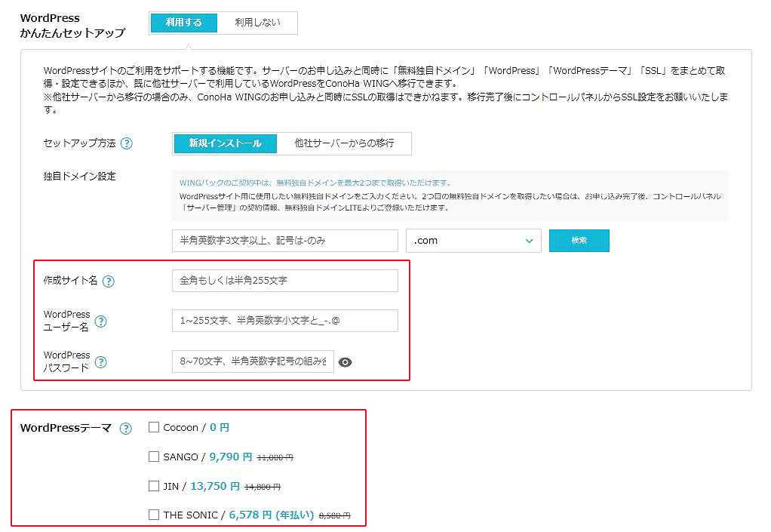Focus the 作成サイト名 input field
Image resolution: width=771 pixels, height=532 pixels.
[x=284, y=281]
